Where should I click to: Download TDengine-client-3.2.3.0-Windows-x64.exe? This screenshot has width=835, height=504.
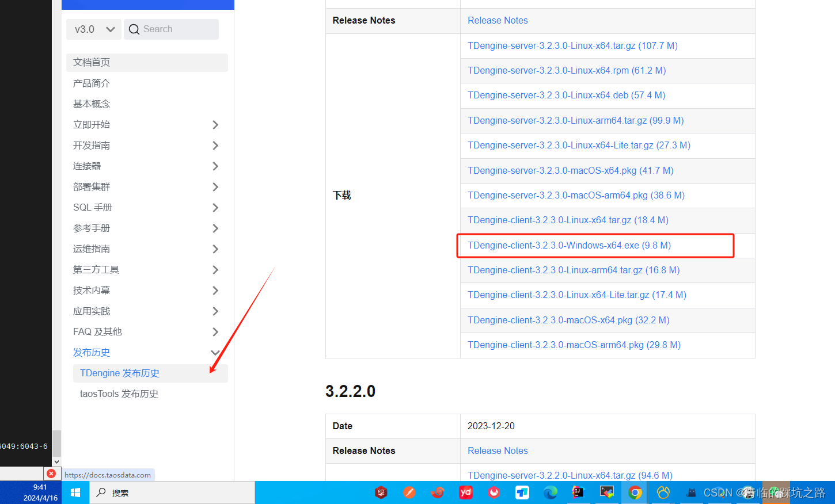click(x=569, y=246)
